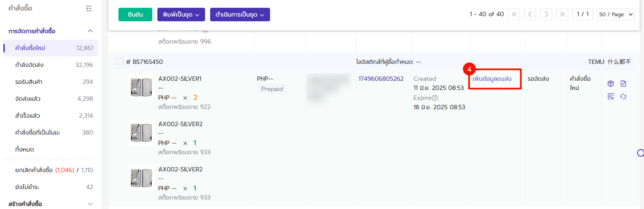Go to previous page arrow
This screenshot has height=209, width=644.
click(530, 14)
